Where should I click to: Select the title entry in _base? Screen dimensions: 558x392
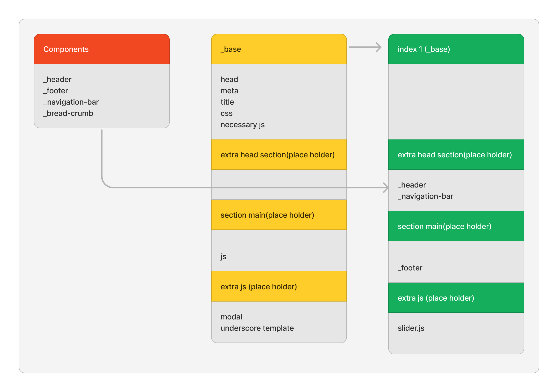(227, 102)
